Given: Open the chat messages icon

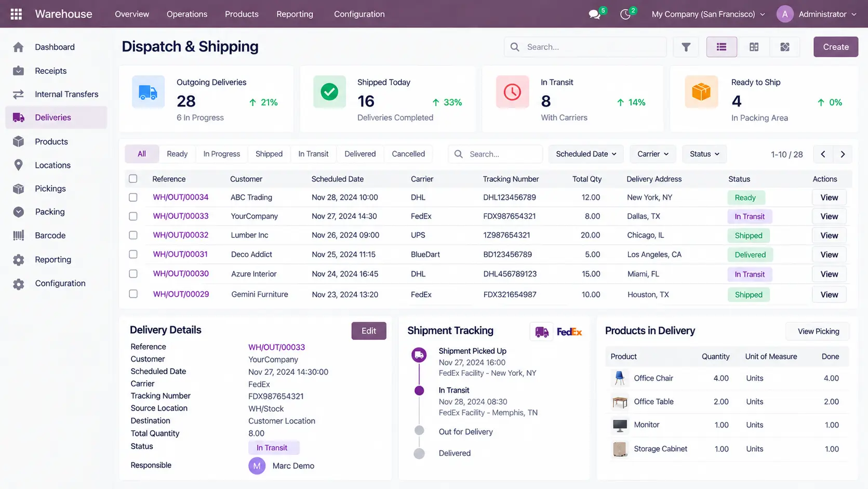Looking at the screenshot, I should click(595, 15).
